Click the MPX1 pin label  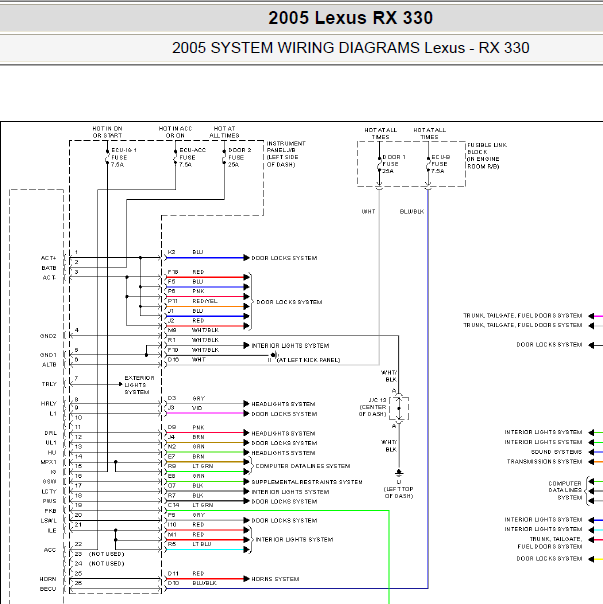click(48, 462)
